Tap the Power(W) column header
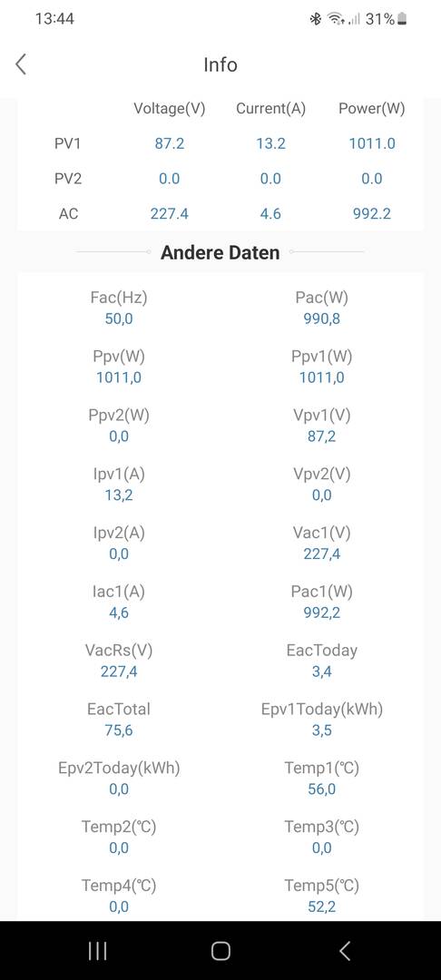This screenshot has width=441, height=980. click(x=372, y=109)
